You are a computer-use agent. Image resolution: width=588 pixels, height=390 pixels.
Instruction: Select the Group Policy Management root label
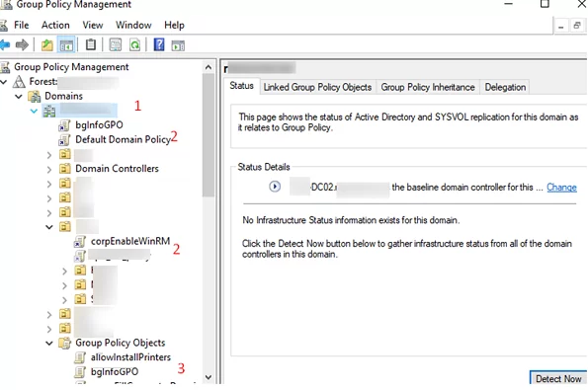tap(71, 67)
